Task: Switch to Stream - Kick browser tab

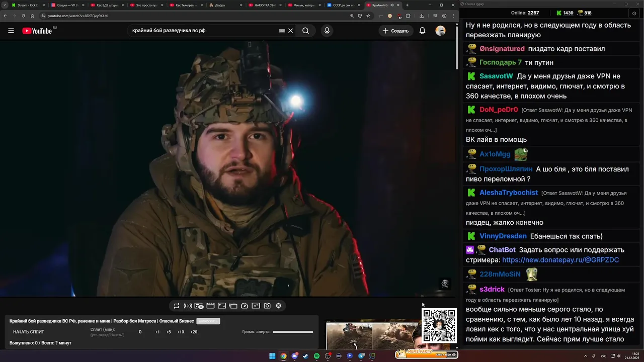Action: point(28,5)
